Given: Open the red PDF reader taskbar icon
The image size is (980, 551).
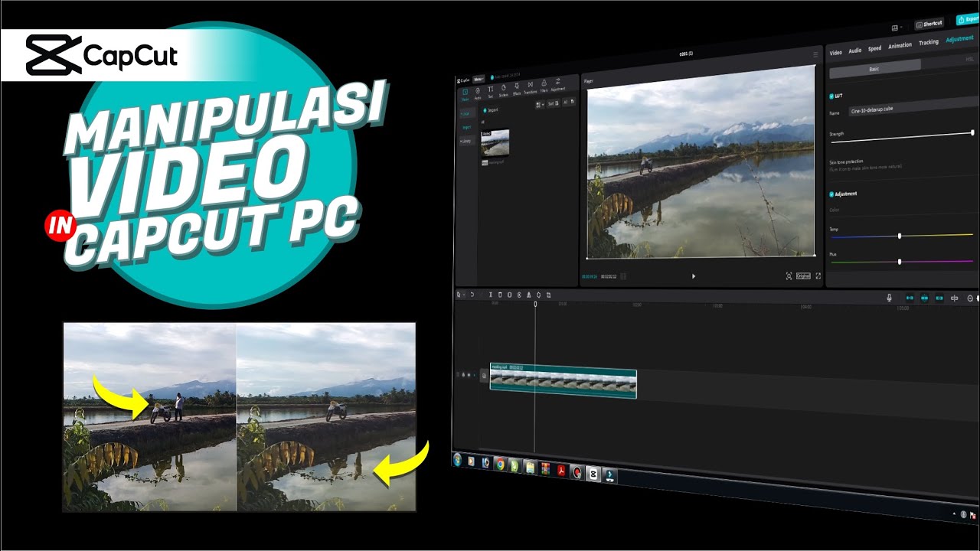Looking at the screenshot, I should [561, 471].
